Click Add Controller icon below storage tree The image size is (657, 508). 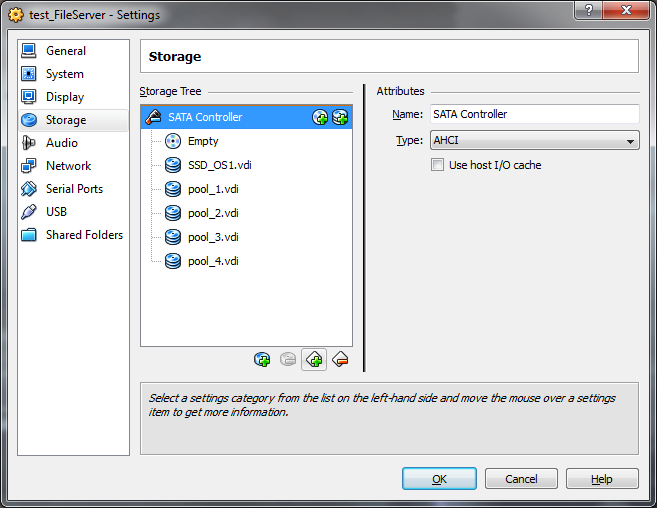coord(262,359)
